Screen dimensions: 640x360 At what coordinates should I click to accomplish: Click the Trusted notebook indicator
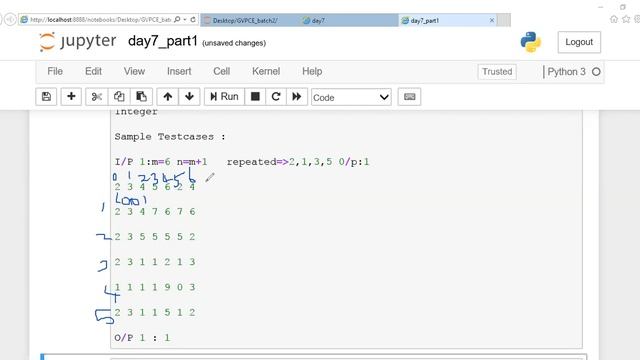click(497, 72)
